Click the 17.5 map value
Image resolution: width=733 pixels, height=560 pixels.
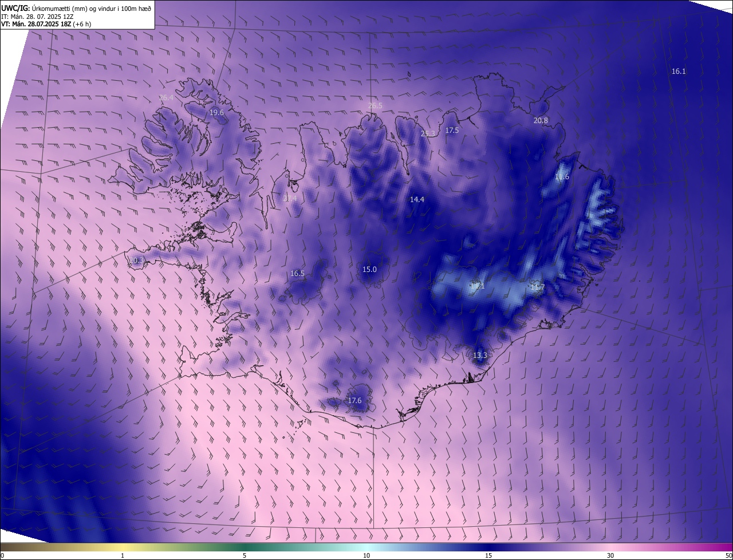click(452, 131)
